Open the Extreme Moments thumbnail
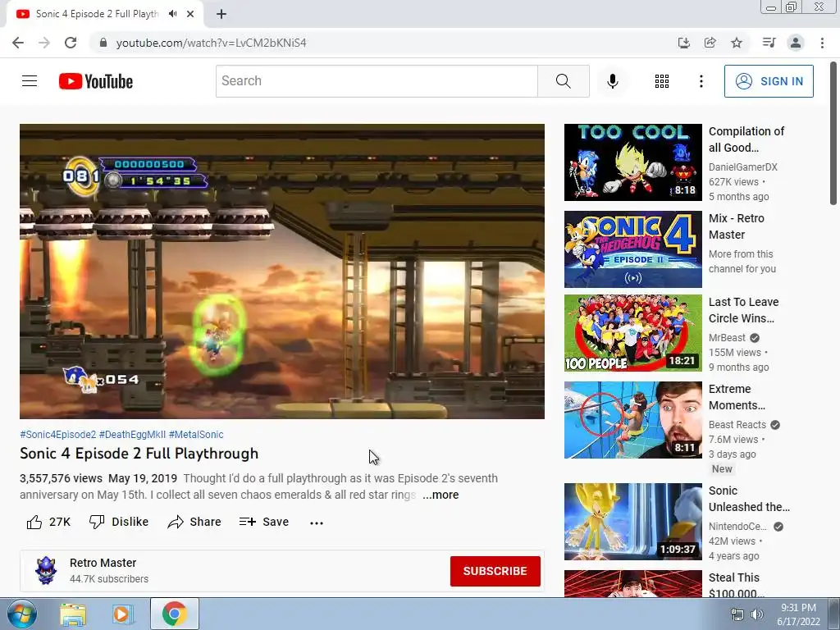 tap(632, 420)
